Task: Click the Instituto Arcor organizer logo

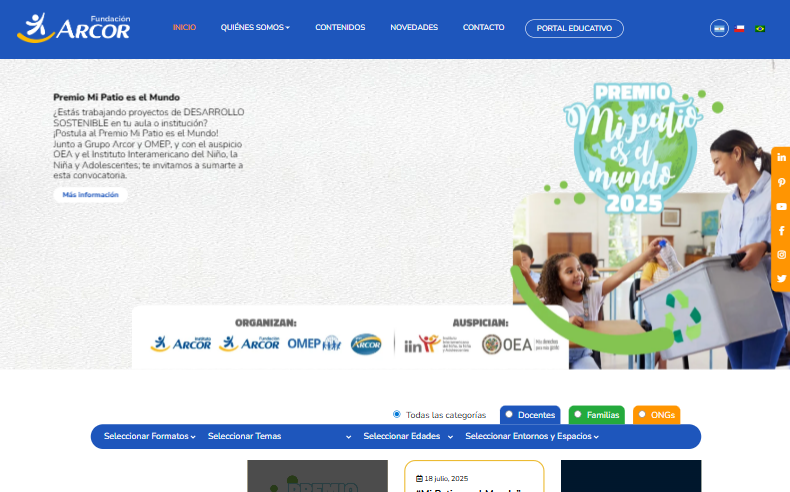Action: point(181,344)
